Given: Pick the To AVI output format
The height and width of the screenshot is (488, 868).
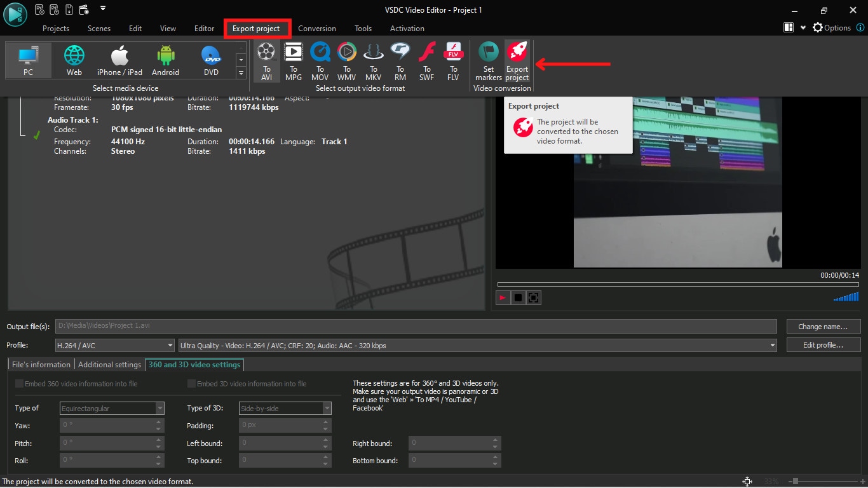Looking at the screenshot, I should (x=267, y=62).
